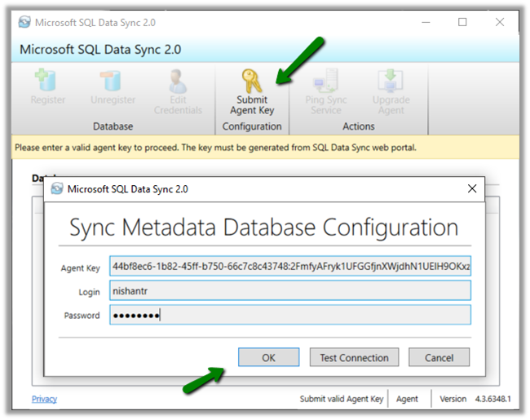
Task: Cancel the Sync Metadata configuration dialog
Action: pos(439,357)
